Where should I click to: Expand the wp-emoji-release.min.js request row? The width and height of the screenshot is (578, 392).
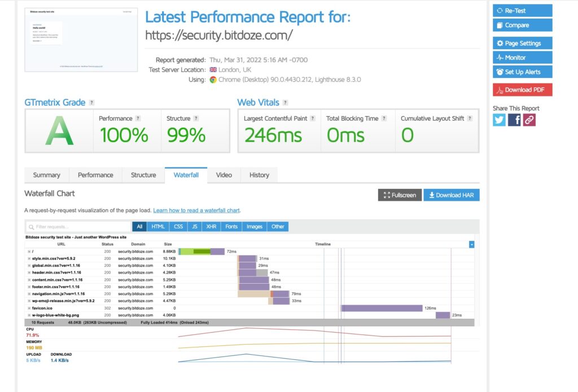(29, 301)
